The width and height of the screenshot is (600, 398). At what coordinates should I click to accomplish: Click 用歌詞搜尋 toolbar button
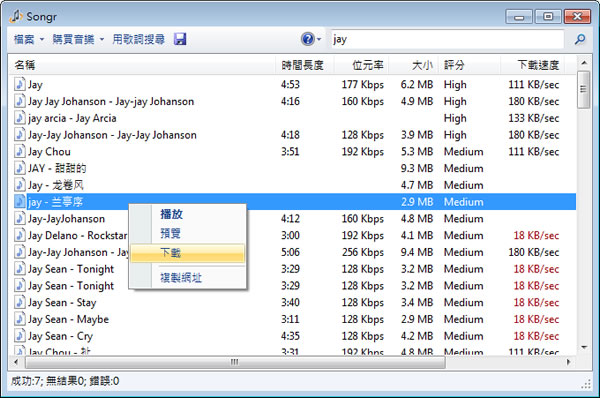click(x=139, y=39)
